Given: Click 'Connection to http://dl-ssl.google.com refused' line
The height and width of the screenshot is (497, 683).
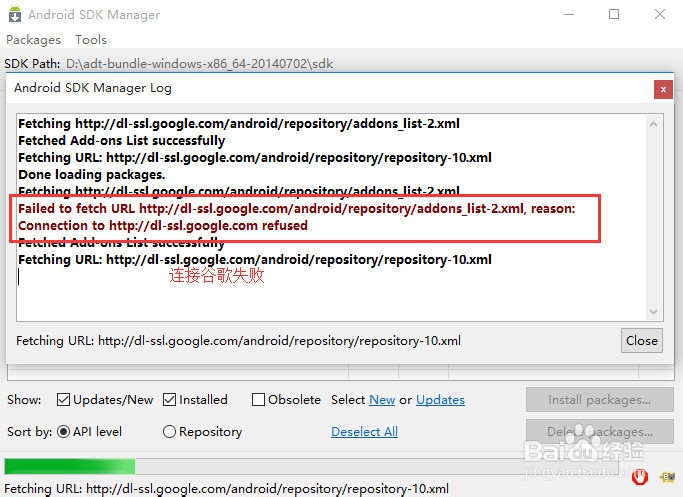Looking at the screenshot, I should [163, 226].
